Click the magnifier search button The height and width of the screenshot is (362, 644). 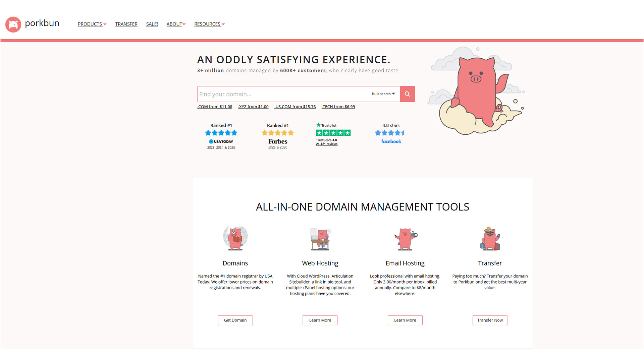(407, 94)
